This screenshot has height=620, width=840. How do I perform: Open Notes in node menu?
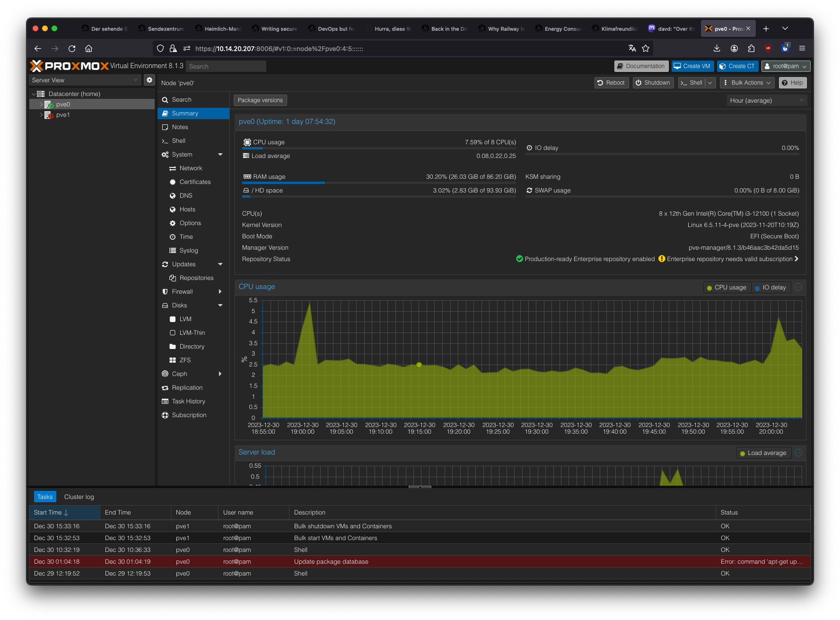193,127
